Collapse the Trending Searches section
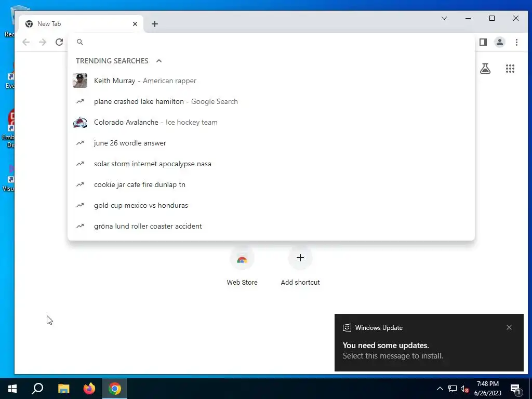 (159, 61)
